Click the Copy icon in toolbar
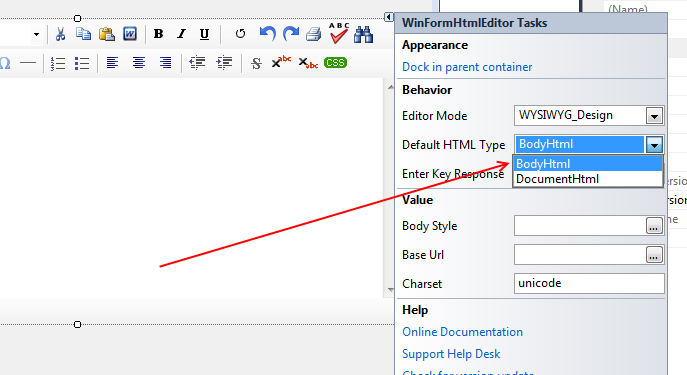The height and width of the screenshot is (375, 687). click(x=83, y=34)
